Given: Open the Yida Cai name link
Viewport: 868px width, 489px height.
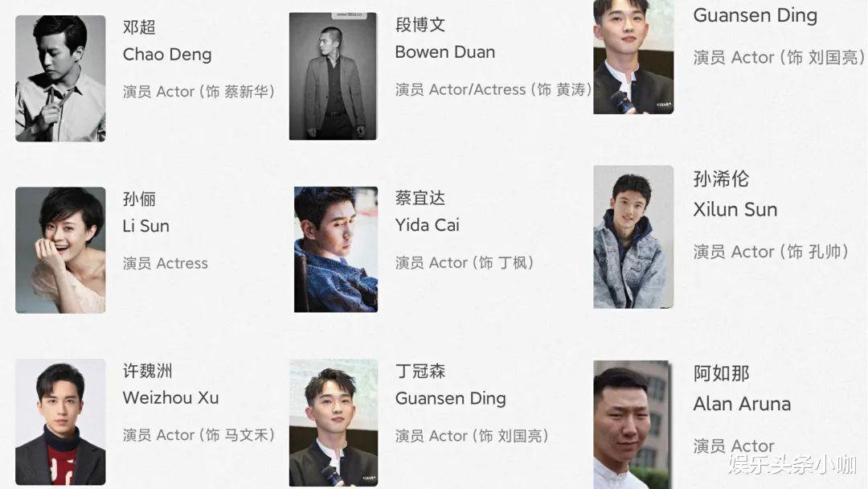Looking at the screenshot, I should (x=428, y=225).
